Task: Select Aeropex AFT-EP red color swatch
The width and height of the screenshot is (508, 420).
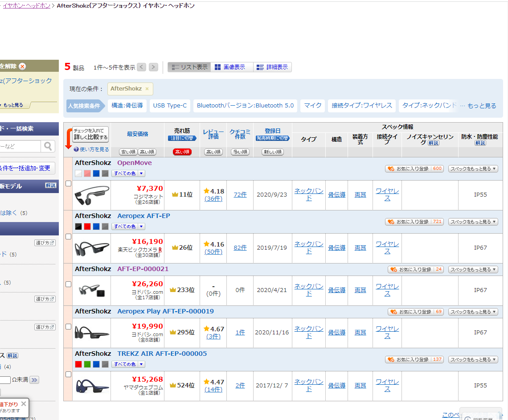Action: coord(87,226)
